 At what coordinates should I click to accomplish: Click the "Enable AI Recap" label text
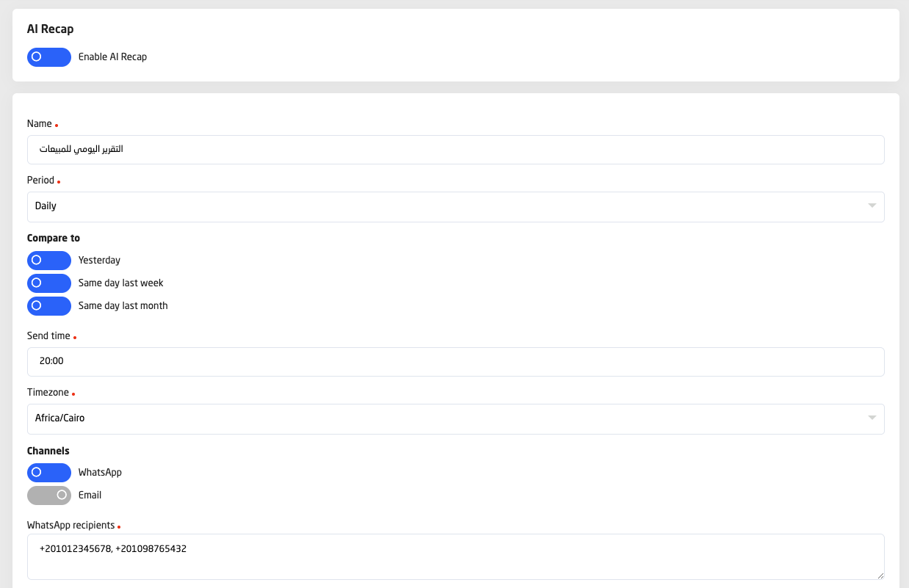(x=112, y=57)
